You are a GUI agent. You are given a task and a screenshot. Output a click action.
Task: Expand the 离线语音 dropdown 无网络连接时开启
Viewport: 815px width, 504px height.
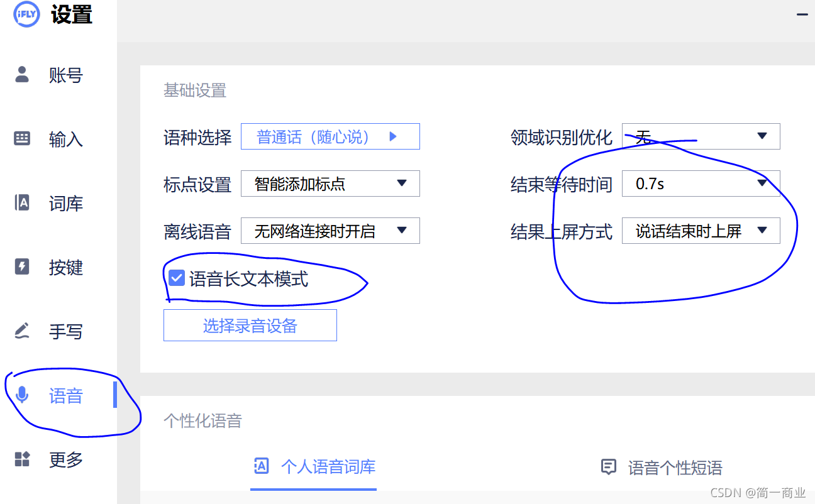(x=330, y=231)
